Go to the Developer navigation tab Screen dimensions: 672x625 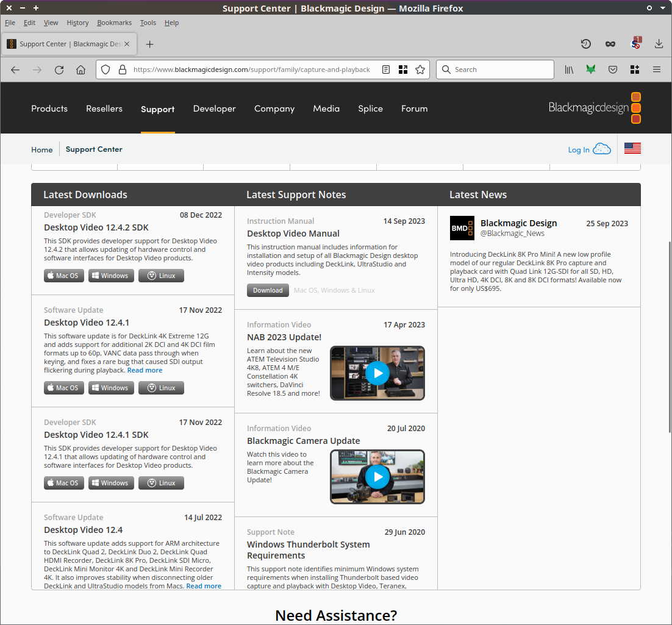coord(214,109)
